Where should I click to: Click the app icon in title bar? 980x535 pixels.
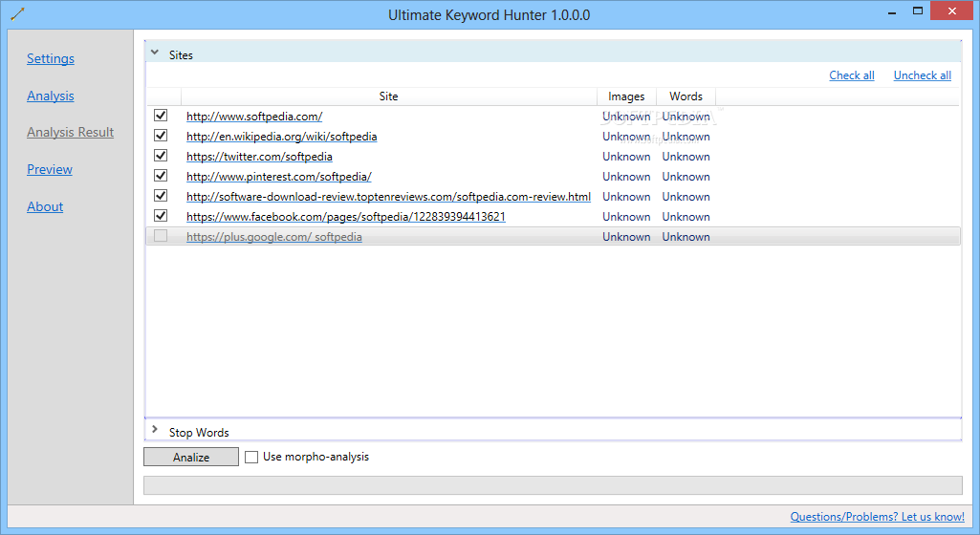17,13
